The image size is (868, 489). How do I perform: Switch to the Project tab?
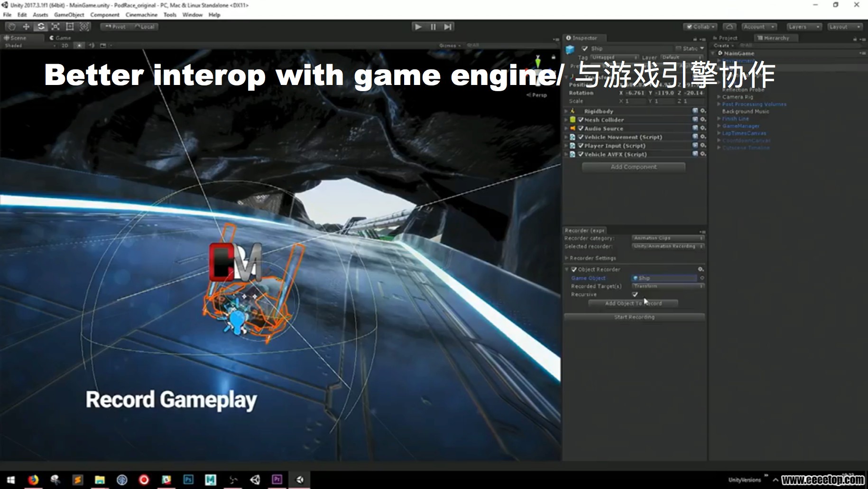pyautogui.click(x=725, y=38)
